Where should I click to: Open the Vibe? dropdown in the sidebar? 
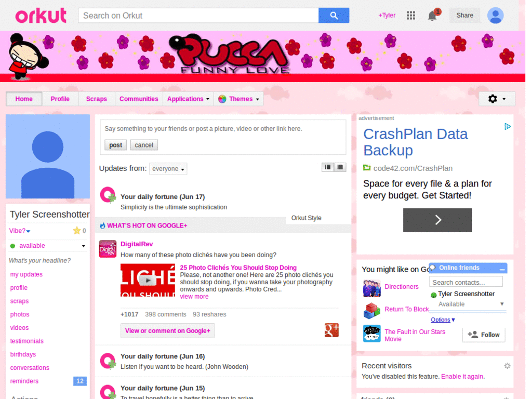20,231
